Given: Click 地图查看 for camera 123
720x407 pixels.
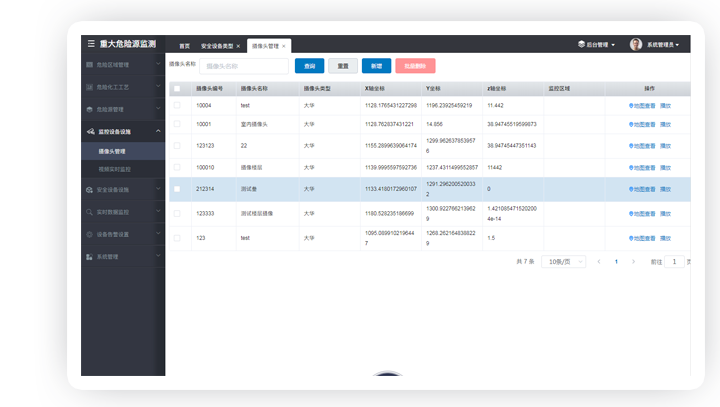Looking at the screenshot, I should coord(642,238).
